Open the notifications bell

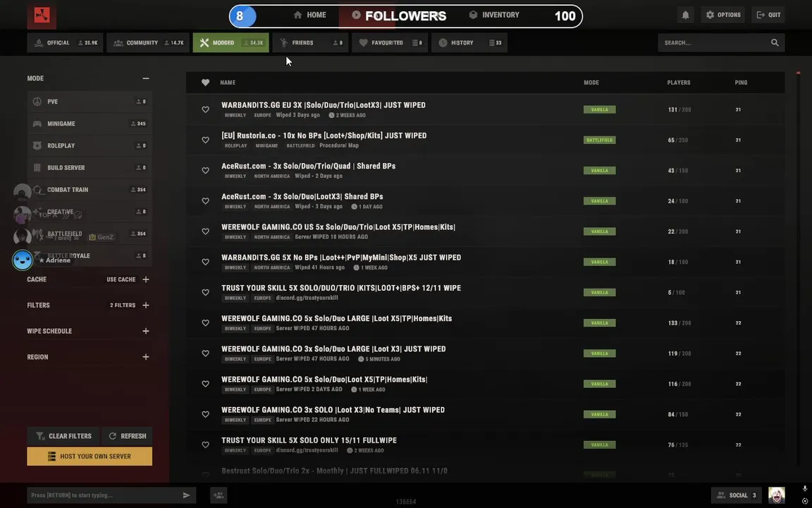pos(685,15)
